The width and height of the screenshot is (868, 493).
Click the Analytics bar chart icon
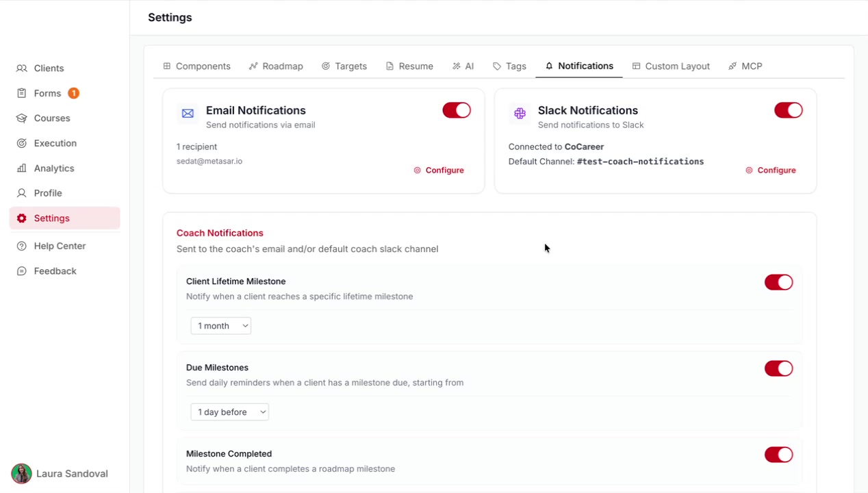(22, 168)
